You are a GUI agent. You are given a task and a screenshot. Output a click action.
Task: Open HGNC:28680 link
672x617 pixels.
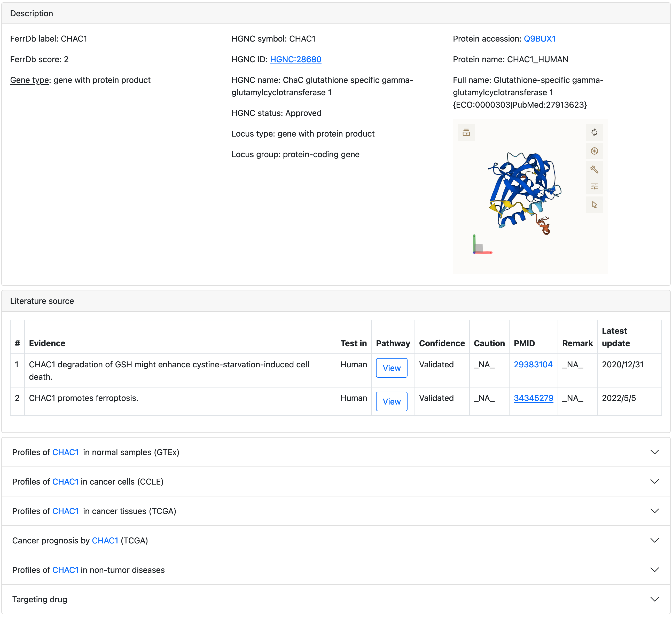[x=296, y=59]
